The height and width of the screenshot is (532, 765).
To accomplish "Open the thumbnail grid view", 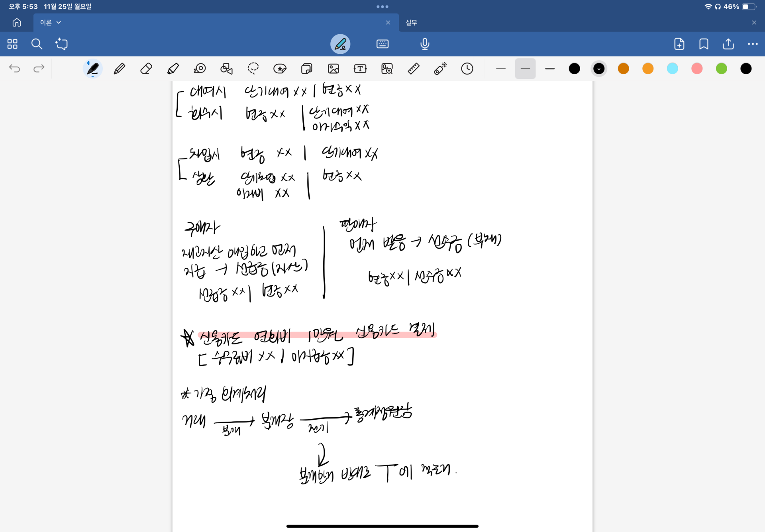I will [x=12, y=44].
